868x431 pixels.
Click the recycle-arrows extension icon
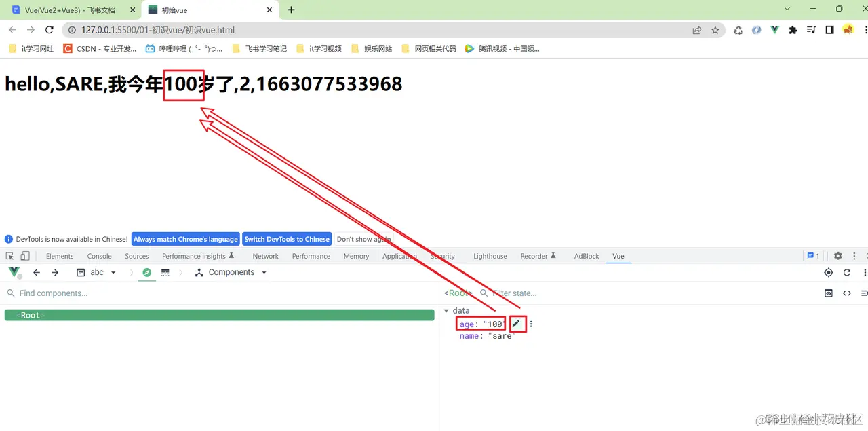point(738,30)
